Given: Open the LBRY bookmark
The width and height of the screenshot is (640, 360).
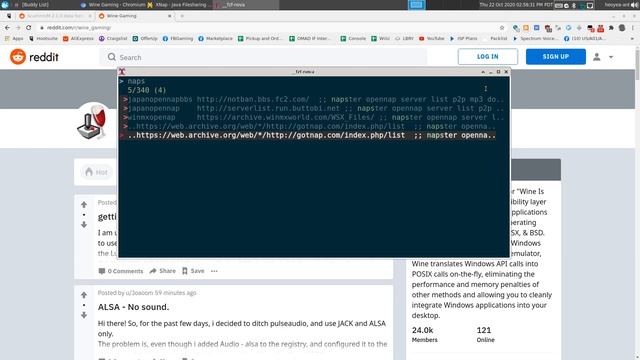Looking at the screenshot, I should (x=404, y=38).
